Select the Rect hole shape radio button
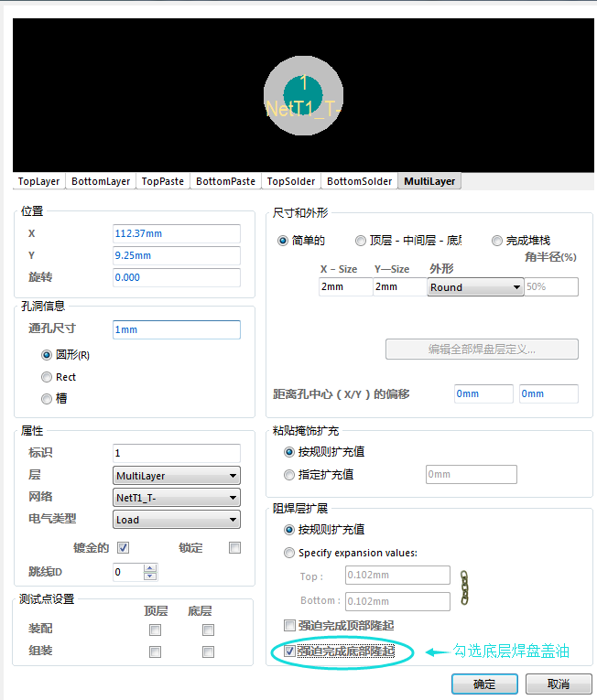 [47, 377]
